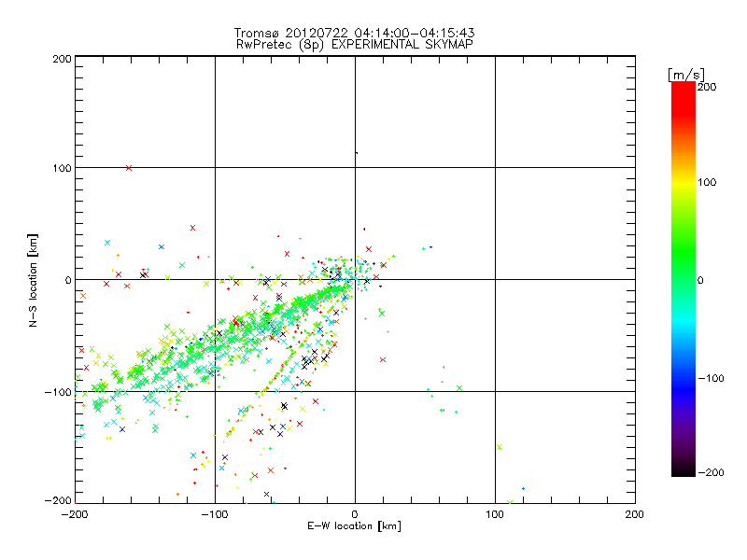Select the 'E-W location [km]' axis label
The image size is (747, 560).
click(x=354, y=526)
